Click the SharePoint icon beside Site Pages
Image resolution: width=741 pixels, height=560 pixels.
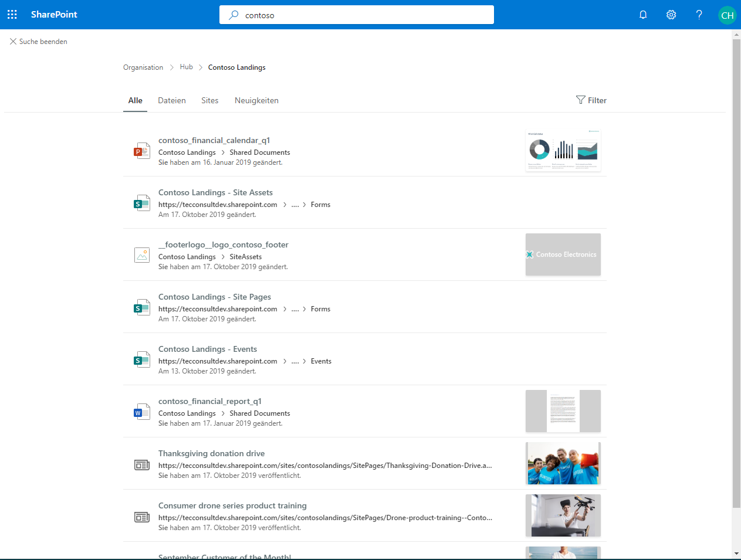click(141, 307)
